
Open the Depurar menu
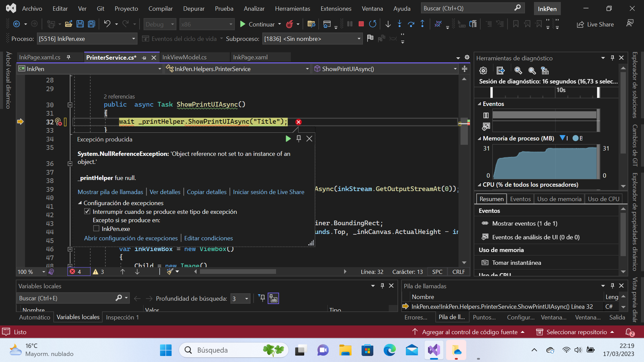194,9
